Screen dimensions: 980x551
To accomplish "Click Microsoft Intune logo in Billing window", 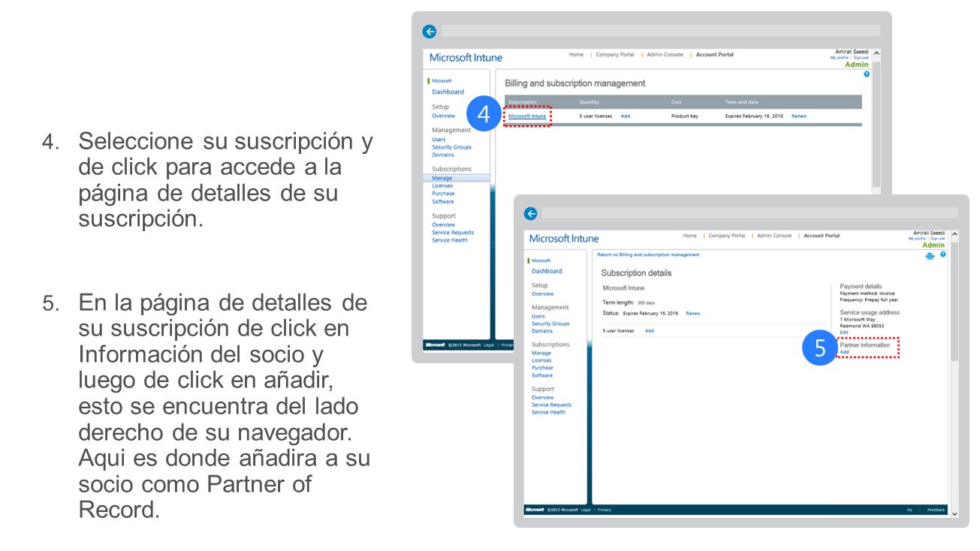I will 466,58.
